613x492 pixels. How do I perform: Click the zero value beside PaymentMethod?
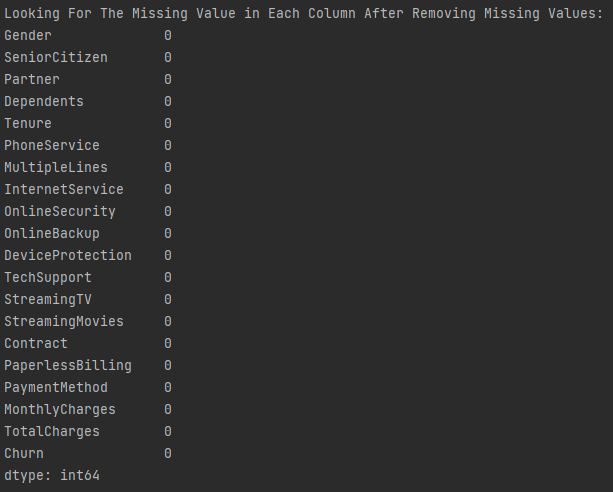click(168, 388)
